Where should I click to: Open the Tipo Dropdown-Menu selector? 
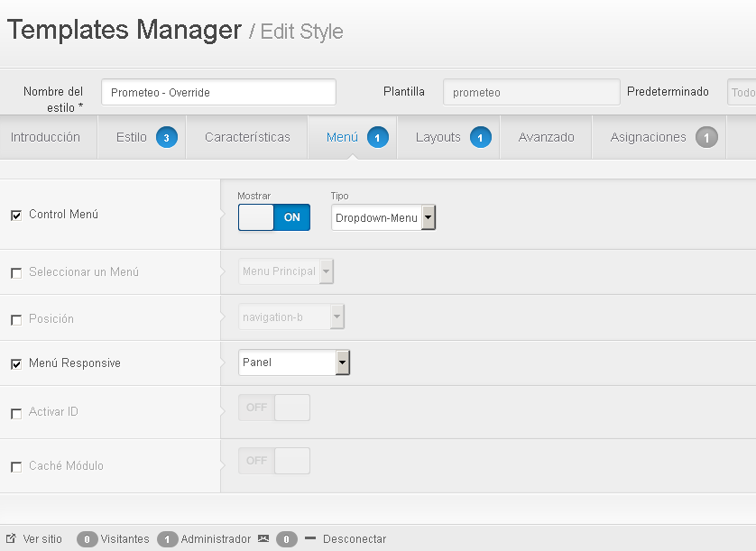tap(383, 217)
